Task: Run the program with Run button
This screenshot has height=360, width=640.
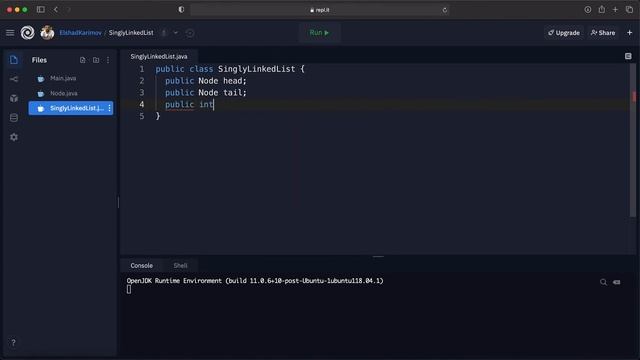Action: click(319, 33)
